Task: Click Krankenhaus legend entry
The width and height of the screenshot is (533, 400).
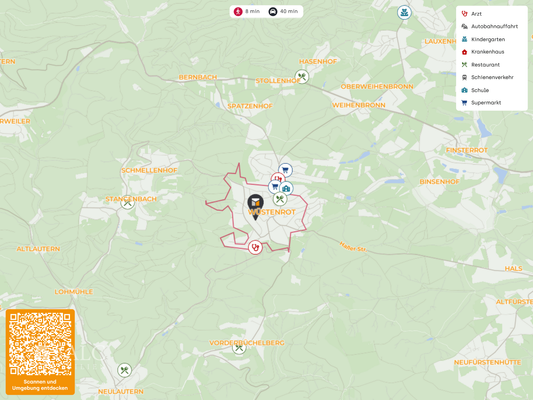Action: (483, 52)
